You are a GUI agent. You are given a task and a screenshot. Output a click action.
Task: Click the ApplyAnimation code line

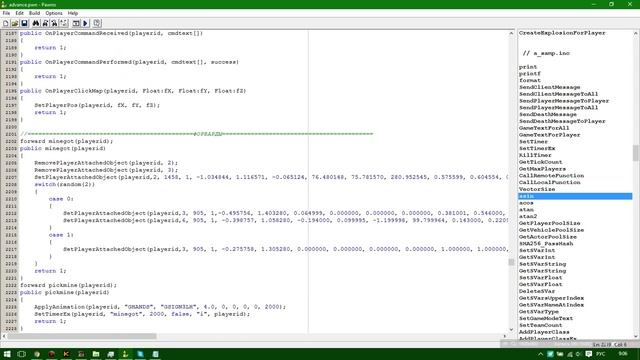click(x=160, y=307)
